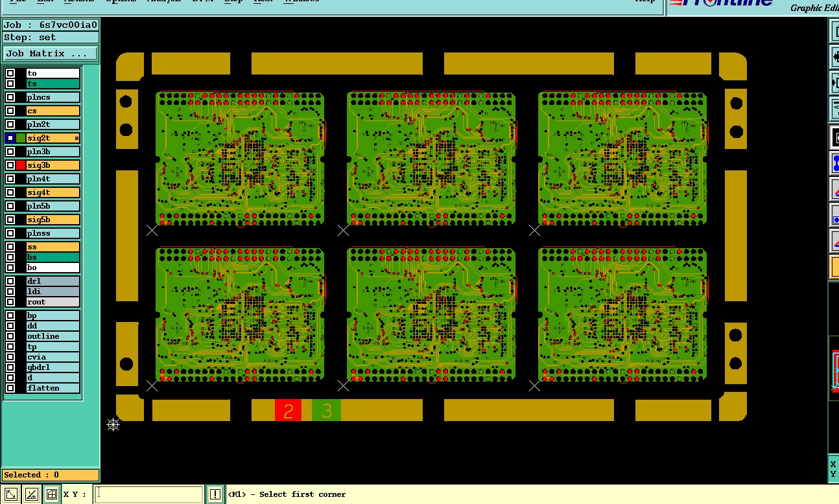This screenshot has width=839, height=504.
Task: Select the cs layer name
Action: click(53, 111)
